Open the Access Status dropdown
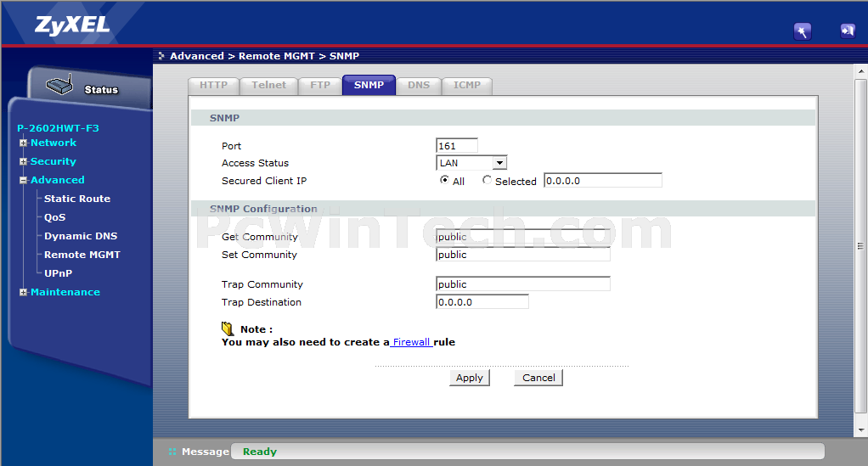Image resolution: width=868 pixels, height=466 pixels. coord(471,163)
